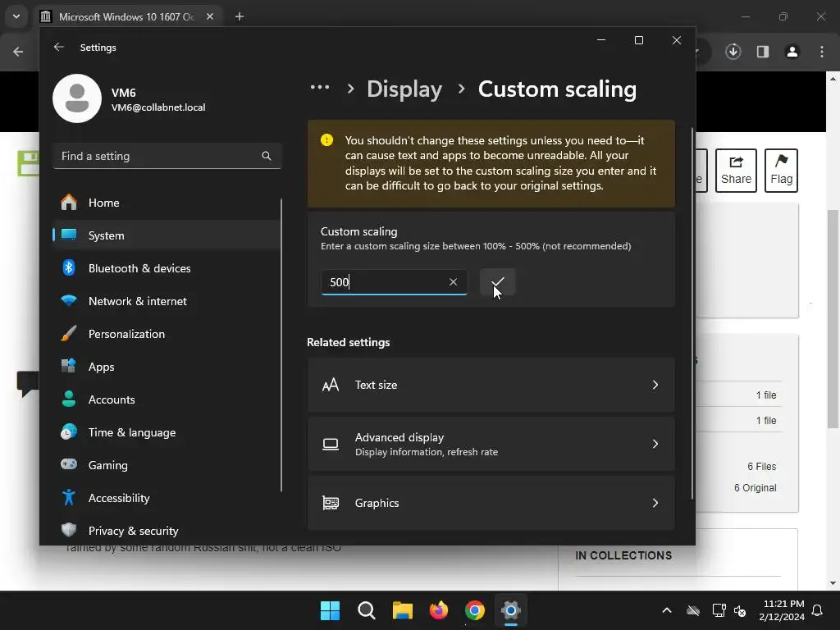Open Privacy & security settings
Viewport: 840px width, 630px height.
pos(167,531)
